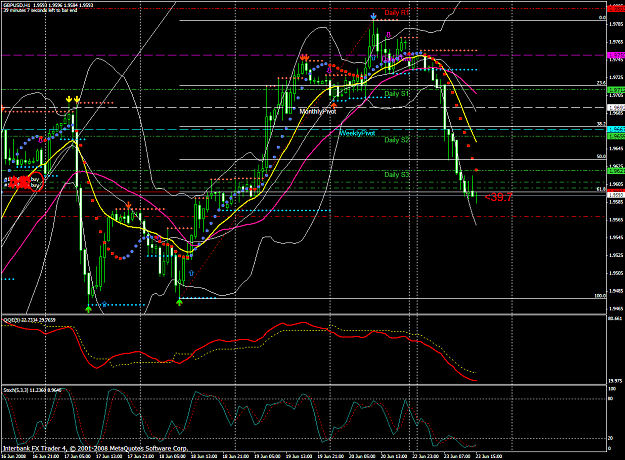Click the cyan weekly pivot price tag
Screen dimensions: 625x460
616,130
